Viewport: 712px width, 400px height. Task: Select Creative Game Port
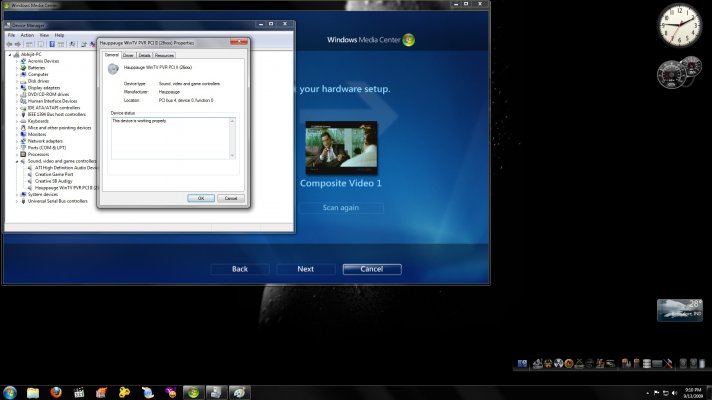point(50,174)
